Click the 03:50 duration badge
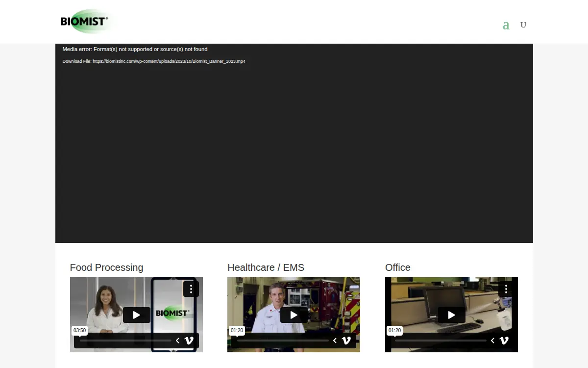The width and height of the screenshot is (588, 368). click(x=80, y=331)
